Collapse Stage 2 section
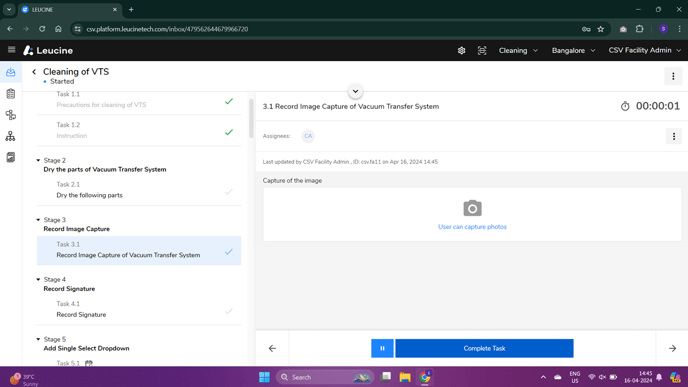Image resolution: width=688 pixels, height=387 pixels. [38, 161]
